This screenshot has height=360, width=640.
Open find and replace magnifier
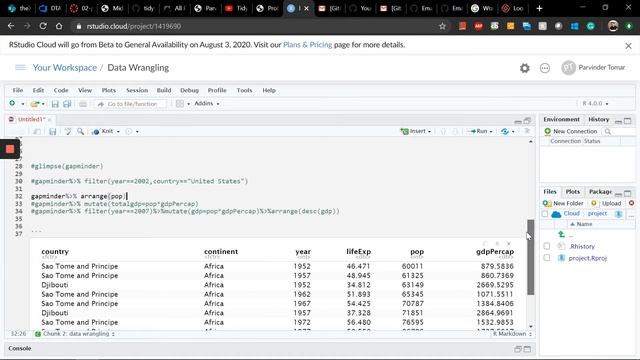point(80,131)
